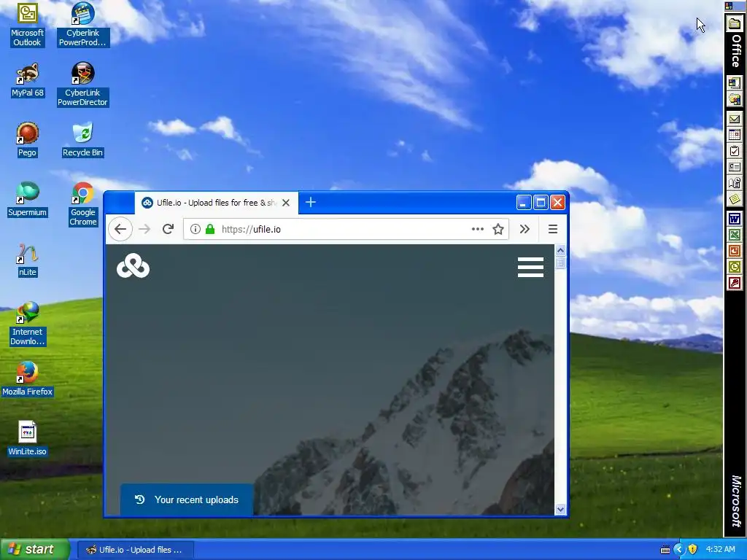This screenshot has width=747, height=560.
Task: Select the Ufile.io browser tab
Action: 216,203
